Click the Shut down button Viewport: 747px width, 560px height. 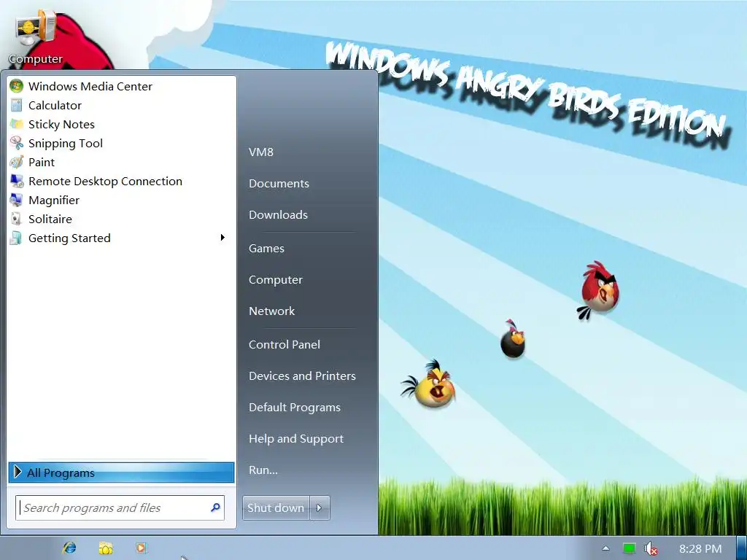[x=276, y=508]
